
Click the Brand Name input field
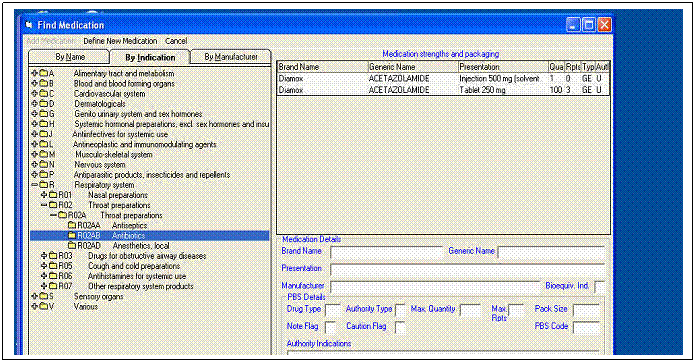tap(387, 252)
